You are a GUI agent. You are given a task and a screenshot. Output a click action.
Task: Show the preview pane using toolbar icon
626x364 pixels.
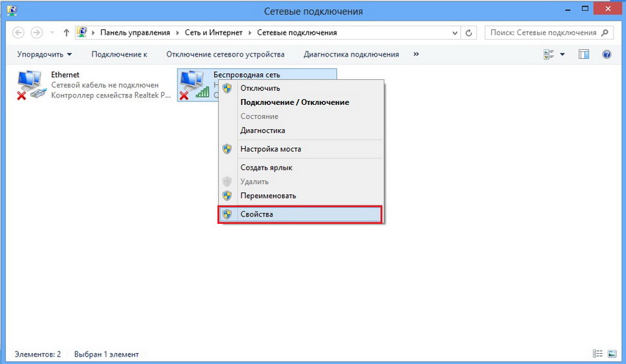pyautogui.click(x=584, y=54)
